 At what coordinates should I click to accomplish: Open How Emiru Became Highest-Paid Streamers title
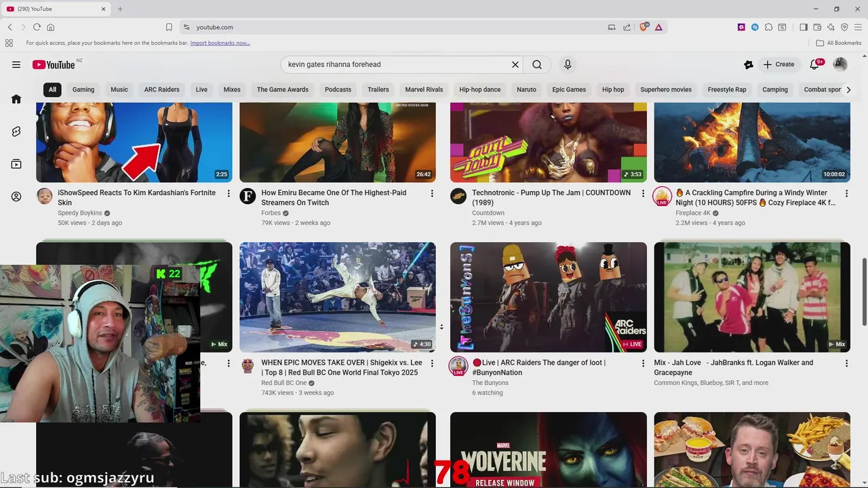coord(334,197)
